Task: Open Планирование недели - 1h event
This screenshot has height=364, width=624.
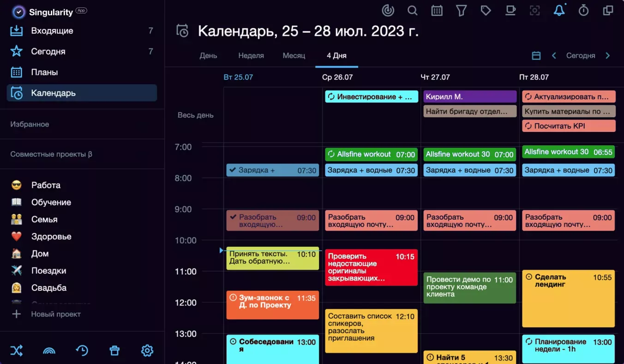Action: [x=569, y=349]
